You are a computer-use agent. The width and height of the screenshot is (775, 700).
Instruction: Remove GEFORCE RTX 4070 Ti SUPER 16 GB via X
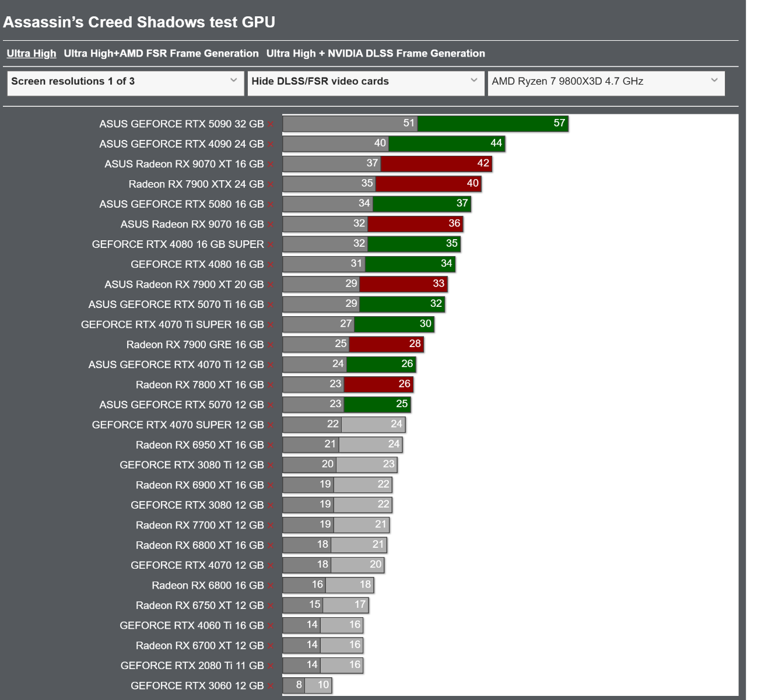[271, 325]
